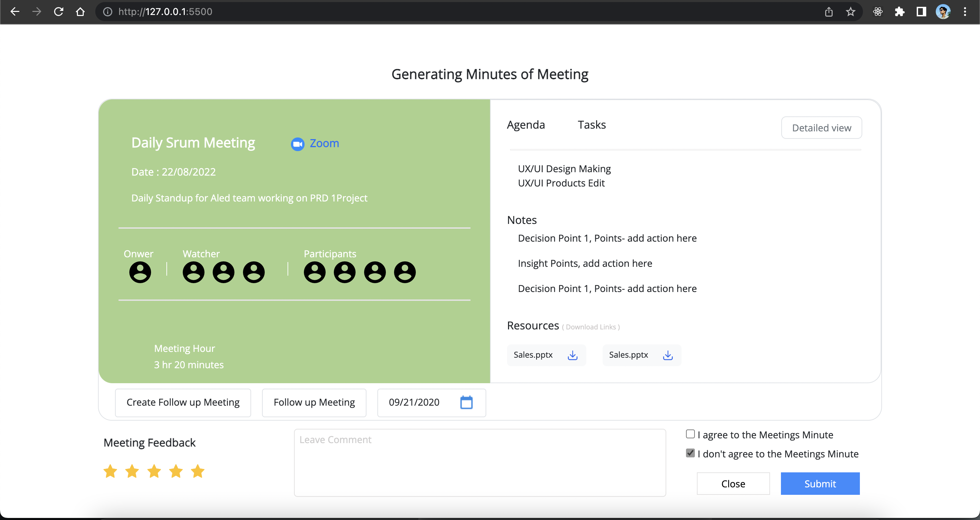The image size is (980, 520).
Task: Download the first Sales.pptx file
Action: coord(572,355)
